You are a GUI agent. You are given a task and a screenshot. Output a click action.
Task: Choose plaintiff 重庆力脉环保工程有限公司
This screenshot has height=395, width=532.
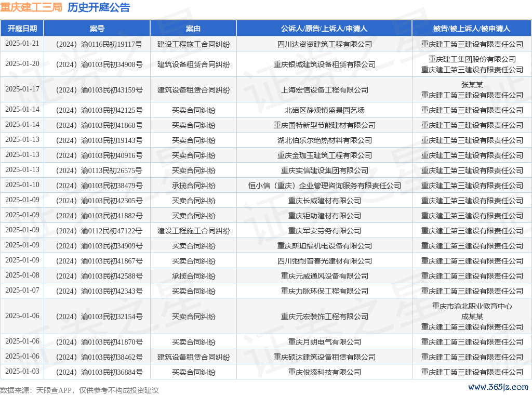[x=324, y=291]
